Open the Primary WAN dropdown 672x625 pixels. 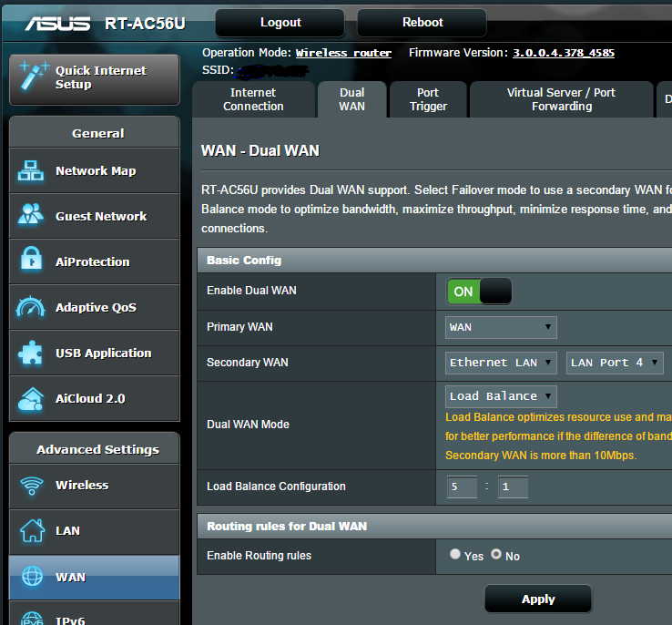pos(501,327)
